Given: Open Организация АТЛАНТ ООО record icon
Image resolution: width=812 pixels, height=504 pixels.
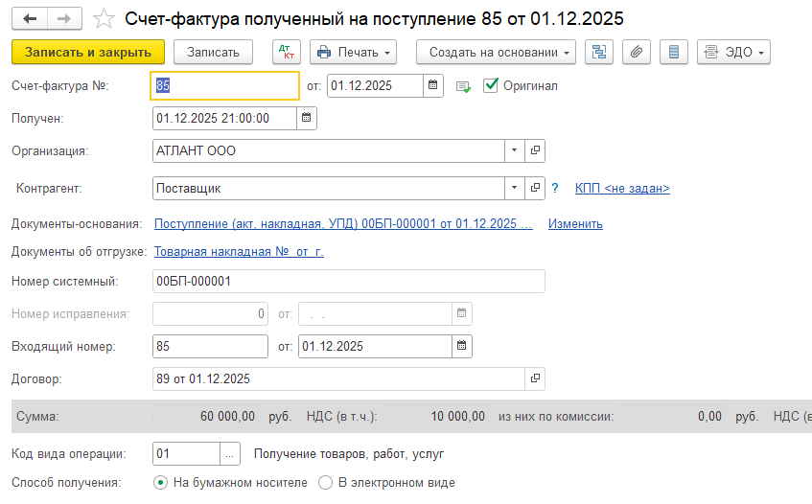Looking at the screenshot, I should pyautogui.click(x=535, y=150).
